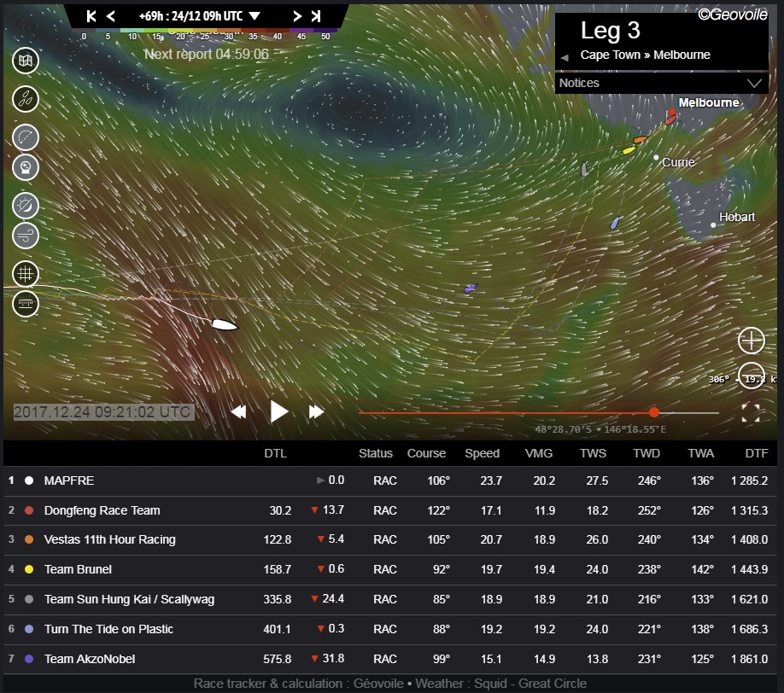The width and height of the screenshot is (784, 693).
Task: Click Team Brunel's yellow color dot
Action: (29, 569)
